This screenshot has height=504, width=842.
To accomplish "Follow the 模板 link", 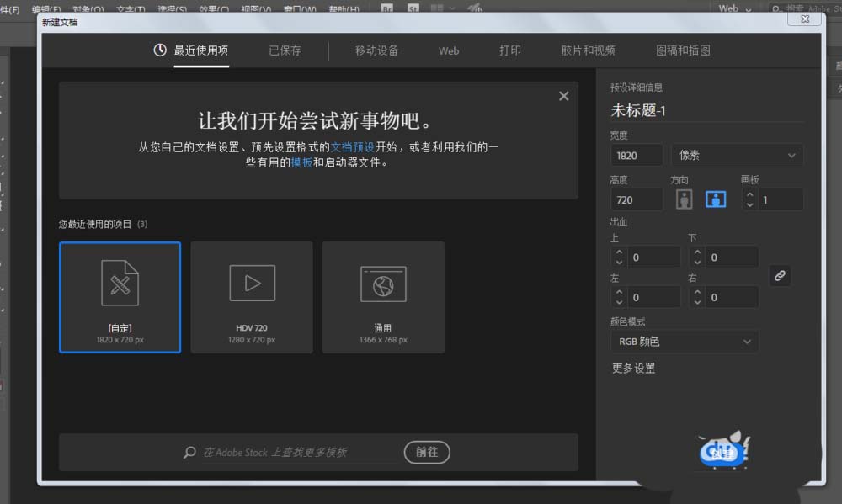I will (301, 162).
